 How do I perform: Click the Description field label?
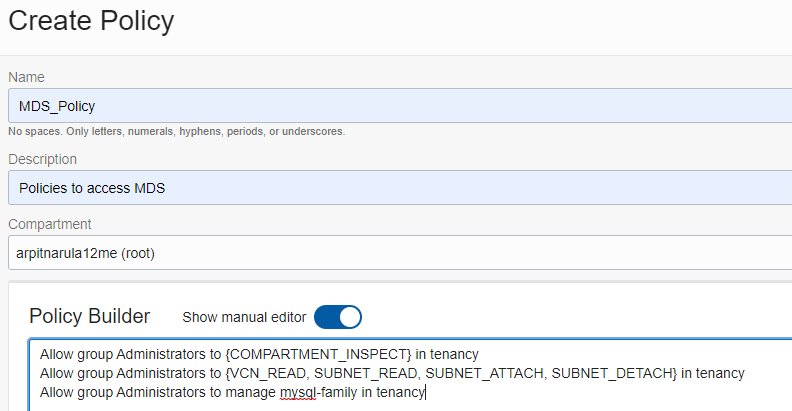(x=42, y=159)
